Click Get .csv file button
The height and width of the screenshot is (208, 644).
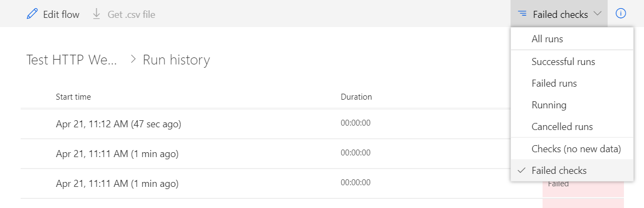(x=124, y=15)
